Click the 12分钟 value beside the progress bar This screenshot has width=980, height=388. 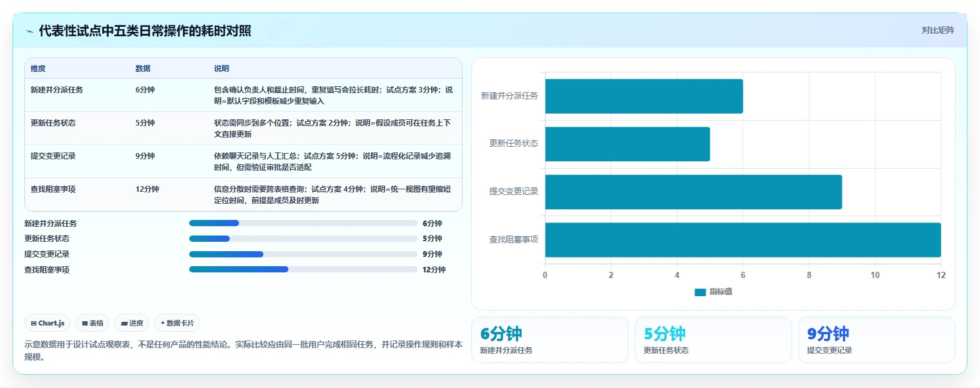[434, 270]
